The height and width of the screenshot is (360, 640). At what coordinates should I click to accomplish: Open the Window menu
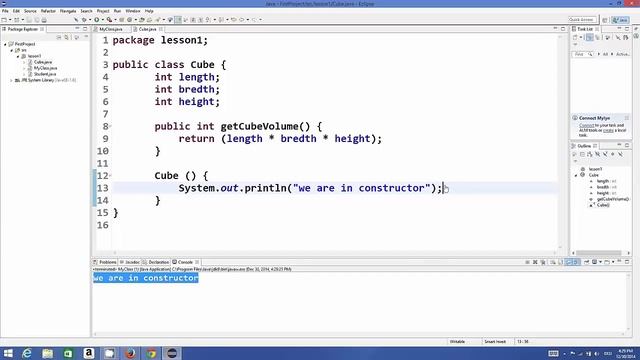coord(133,11)
